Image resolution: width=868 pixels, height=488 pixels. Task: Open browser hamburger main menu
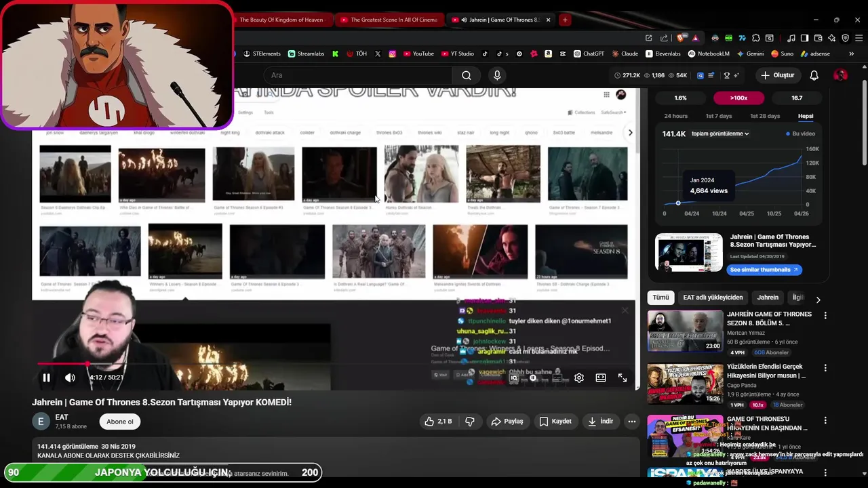pyautogui.click(x=858, y=38)
